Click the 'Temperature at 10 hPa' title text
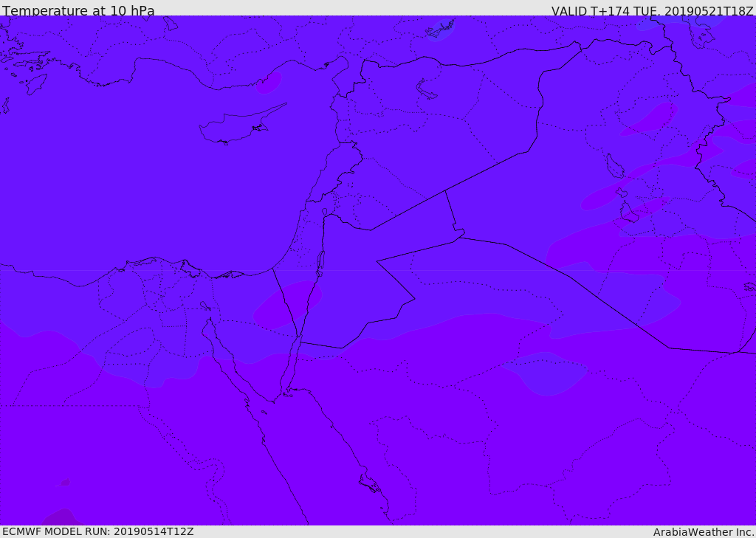Viewport: 756px width, 538px height. 78,10
